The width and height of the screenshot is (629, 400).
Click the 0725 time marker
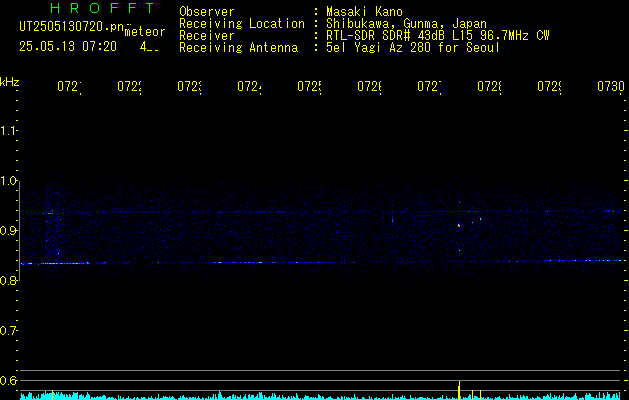(309, 86)
